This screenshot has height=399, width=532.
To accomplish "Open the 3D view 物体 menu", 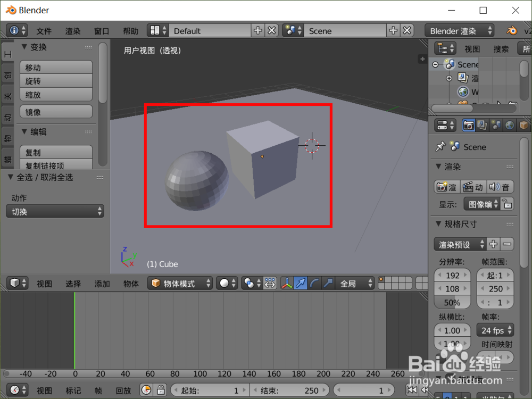I will [131, 284].
